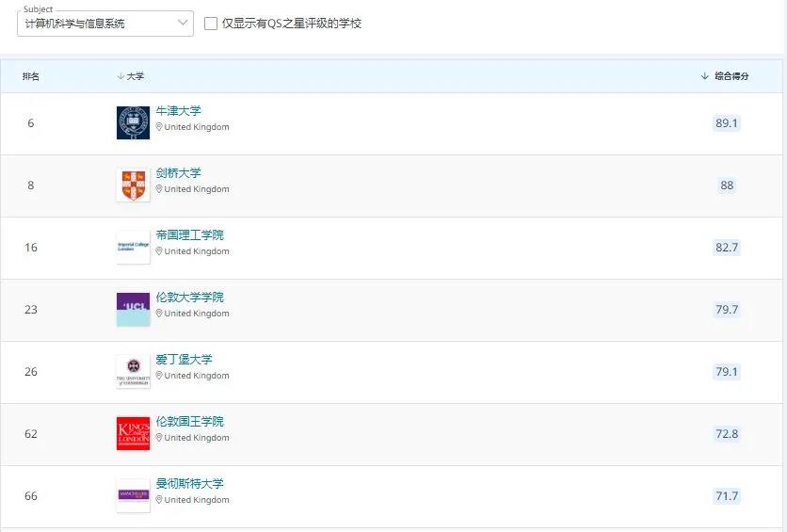This screenshot has height=532, width=787.
Task: Click the University of Manchester logo
Action: tap(133, 496)
